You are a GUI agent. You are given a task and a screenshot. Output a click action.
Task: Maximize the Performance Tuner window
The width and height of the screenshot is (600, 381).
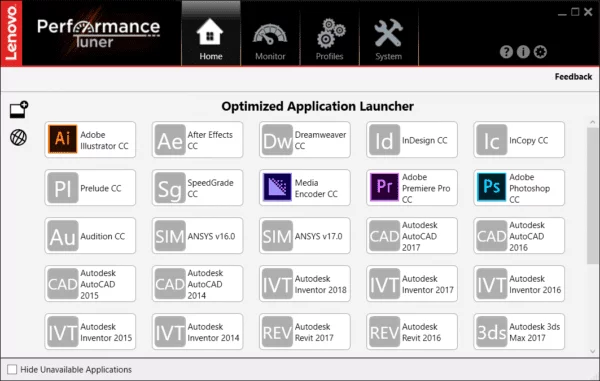point(575,12)
